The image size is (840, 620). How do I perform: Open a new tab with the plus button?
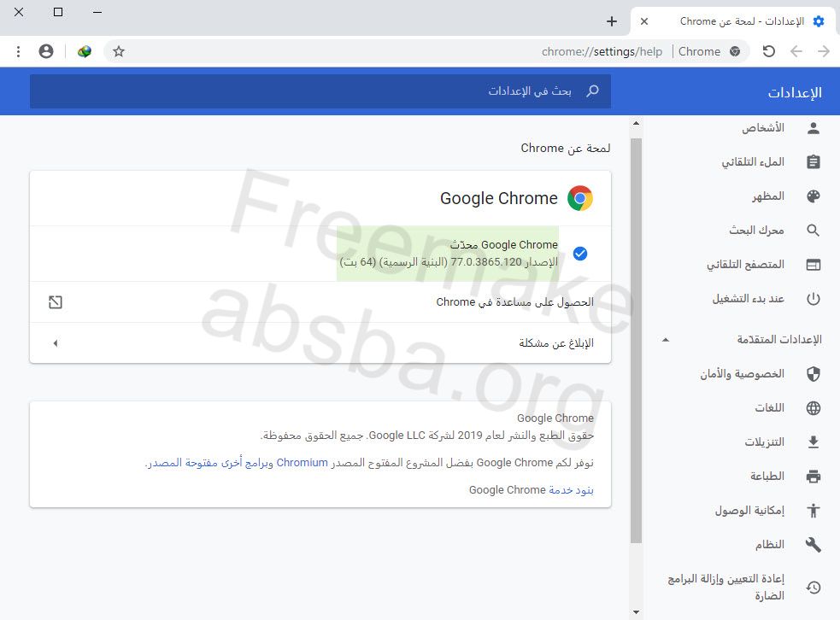coord(612,21)
